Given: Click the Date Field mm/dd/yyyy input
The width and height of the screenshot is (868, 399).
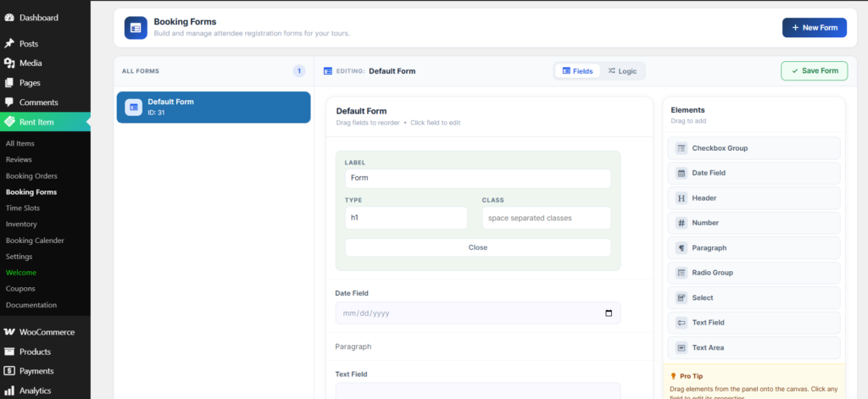Looking at the screenshot, I should tap(478, 313).
